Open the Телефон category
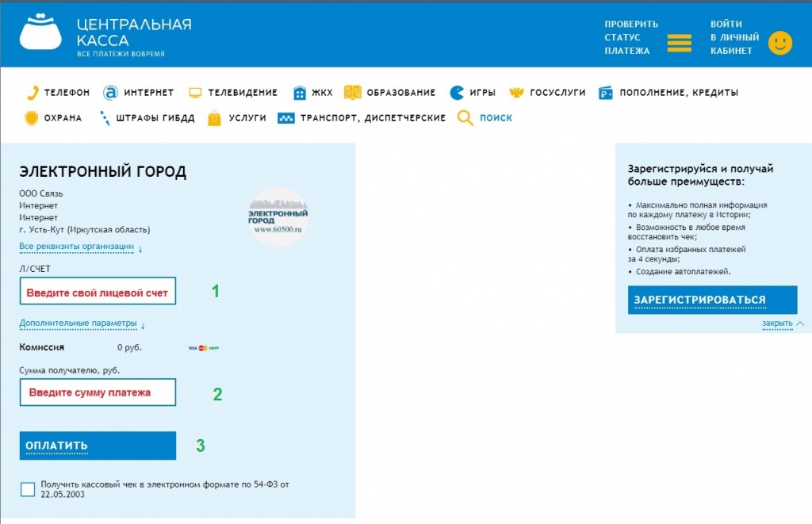The image size is (812, 524). (67, 93)
